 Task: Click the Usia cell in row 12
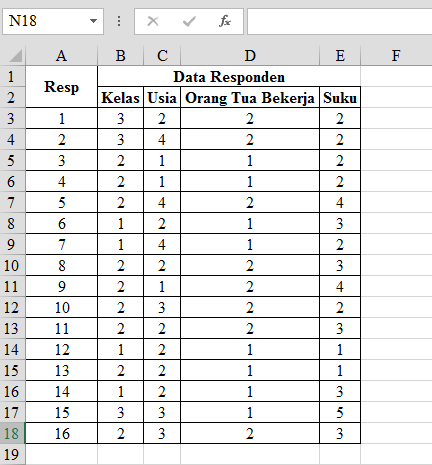click(x=162, y=307)
